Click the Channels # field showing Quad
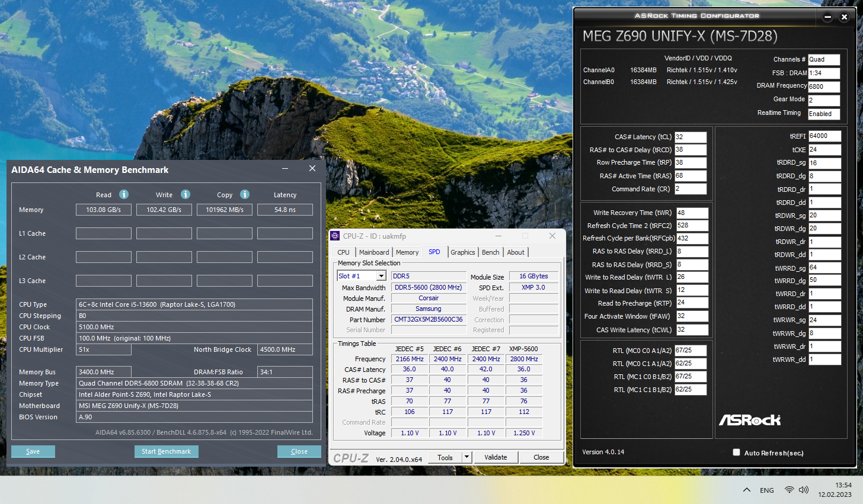This screenshot has width=863, height=504. 824,59
